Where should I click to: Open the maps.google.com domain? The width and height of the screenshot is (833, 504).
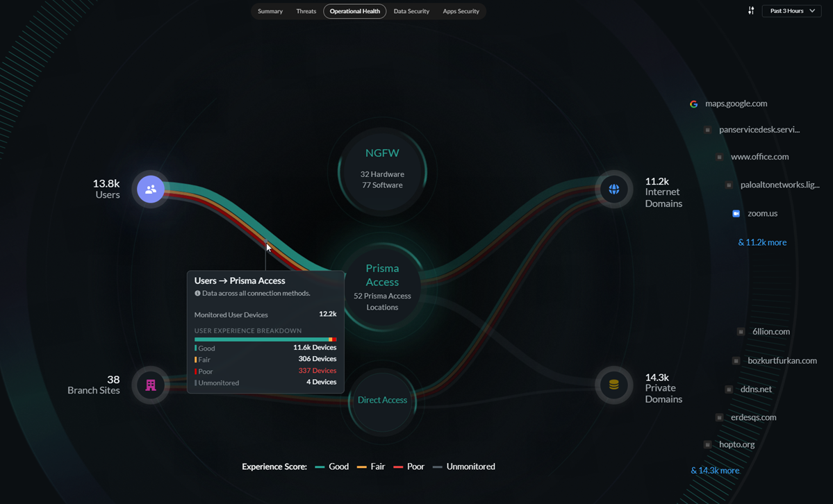[x=736, y=103]
